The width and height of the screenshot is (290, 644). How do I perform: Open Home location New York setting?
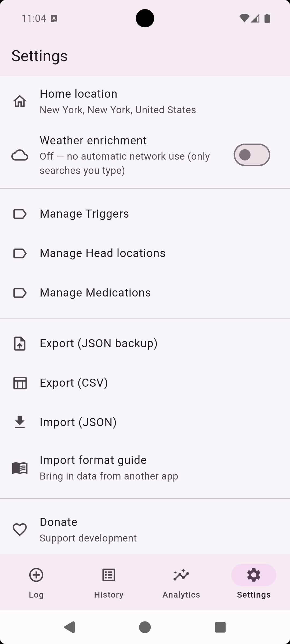pyautogui.click(x=145, y=101)
